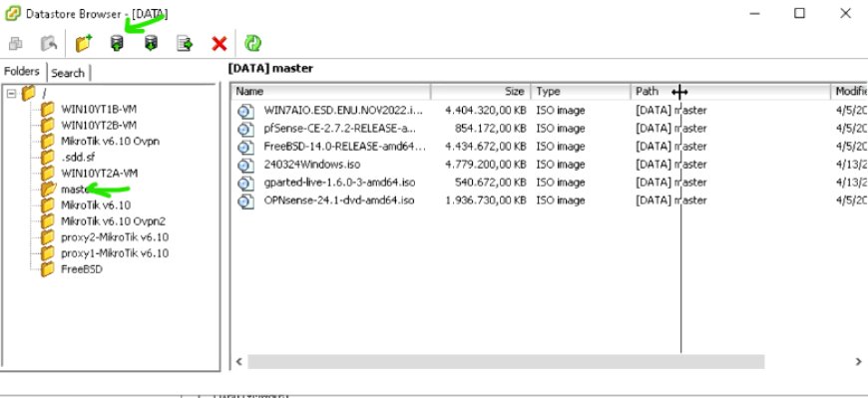Image resolution: width=868 pixels, height=398 pixels.
Task: Click ISO image type in gparted row
Action: [561, 183]
